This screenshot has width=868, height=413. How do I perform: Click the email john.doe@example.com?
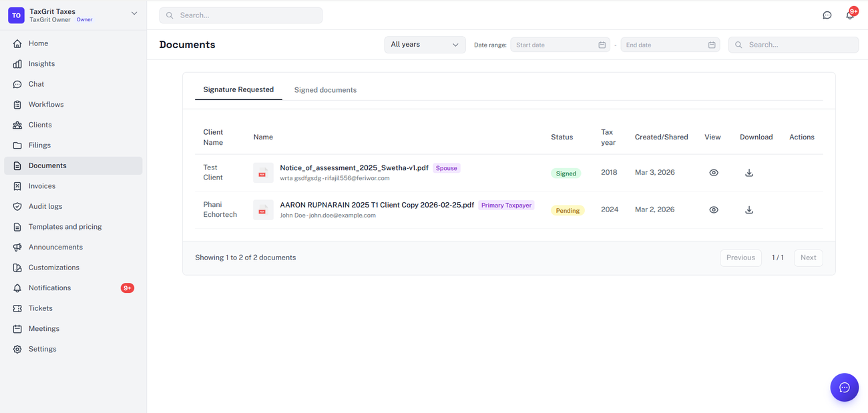click(343, 216)
